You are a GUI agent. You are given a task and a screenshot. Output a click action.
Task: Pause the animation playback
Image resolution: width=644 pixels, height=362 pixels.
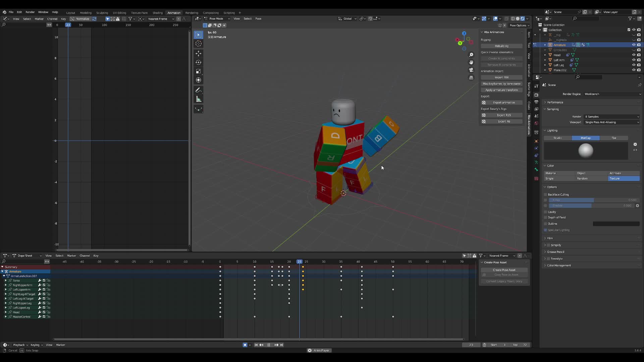coord(269,345)
